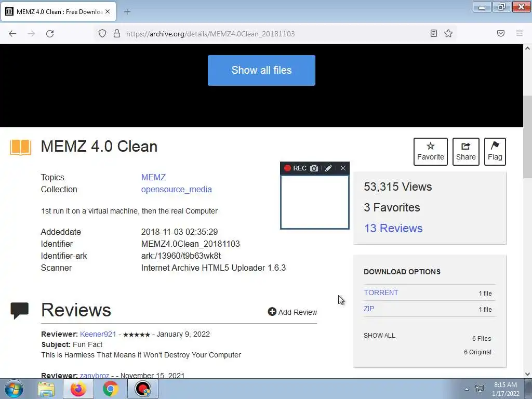
Task: View site security via the padlock icon
Action: tap(117, 33)
